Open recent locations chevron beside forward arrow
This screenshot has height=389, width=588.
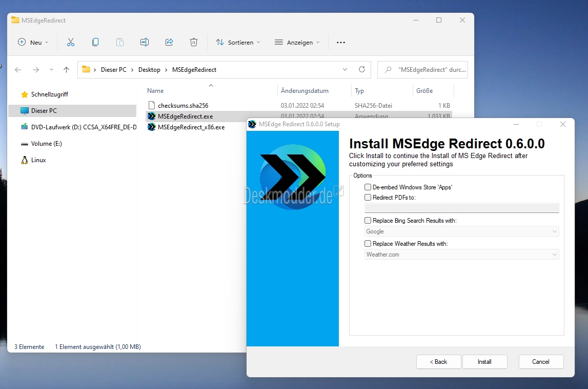tap(51, 70)
